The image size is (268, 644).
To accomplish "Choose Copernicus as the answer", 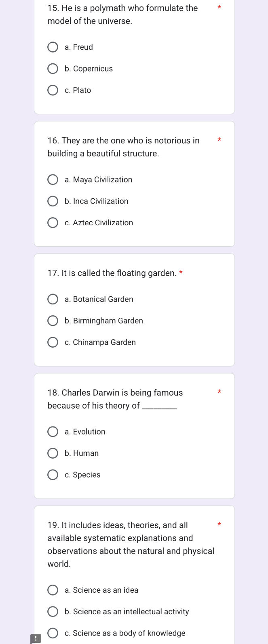I will click(53, 69).
